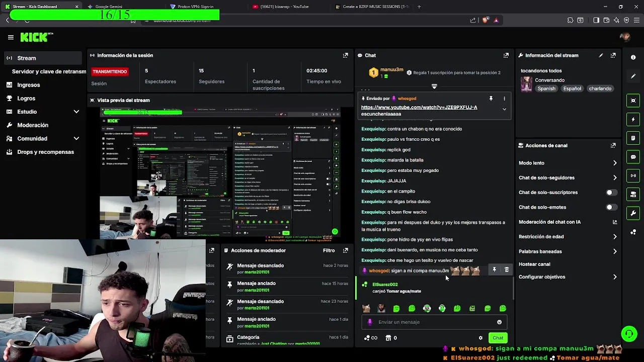Screen dimensions: 644x362
Task: Unpin the pinned message from whosgod
Action: tap(491, 99)
